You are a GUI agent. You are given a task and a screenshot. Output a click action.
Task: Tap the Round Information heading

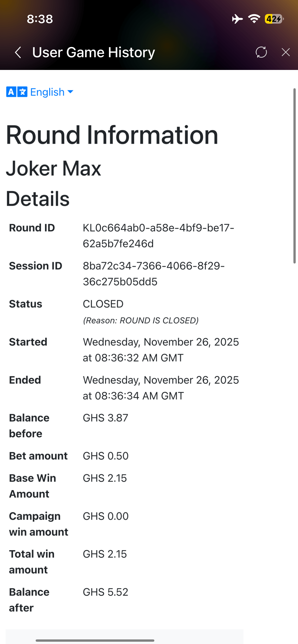(112, 135)
